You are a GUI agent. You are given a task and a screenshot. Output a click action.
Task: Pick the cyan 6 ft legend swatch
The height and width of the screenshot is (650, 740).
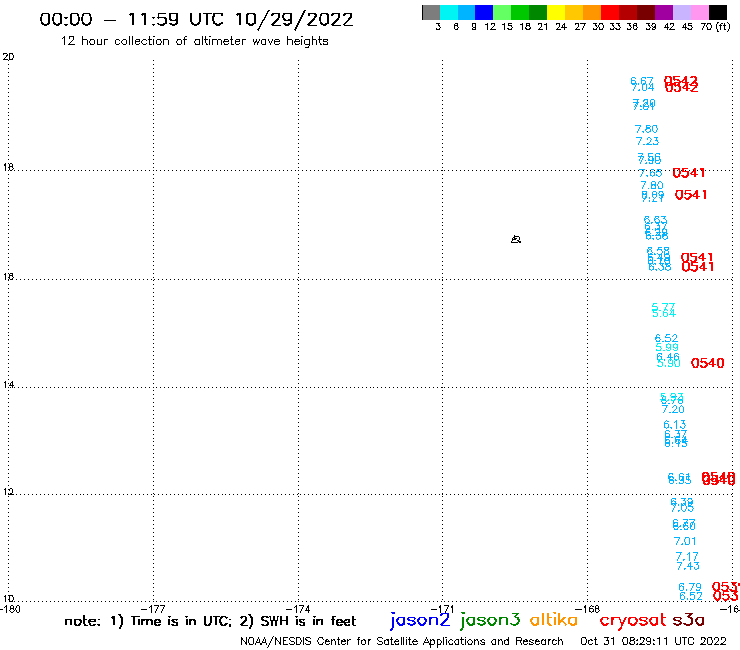[449, 12]
